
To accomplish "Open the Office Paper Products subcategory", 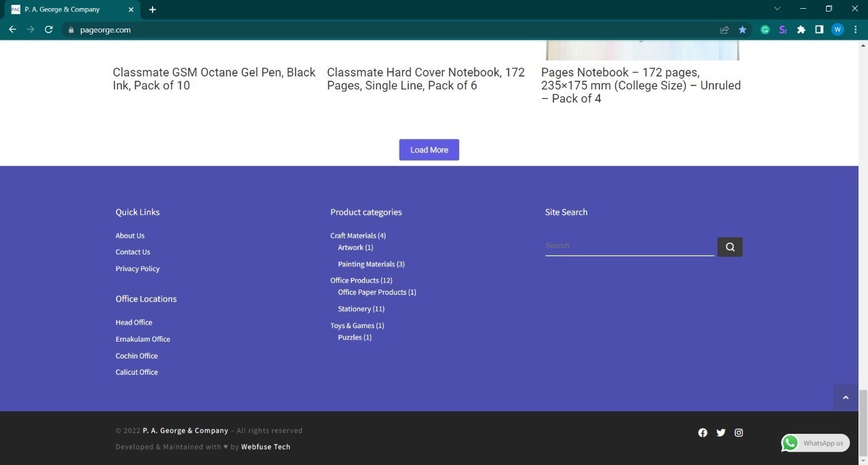I will click(372, 292).
